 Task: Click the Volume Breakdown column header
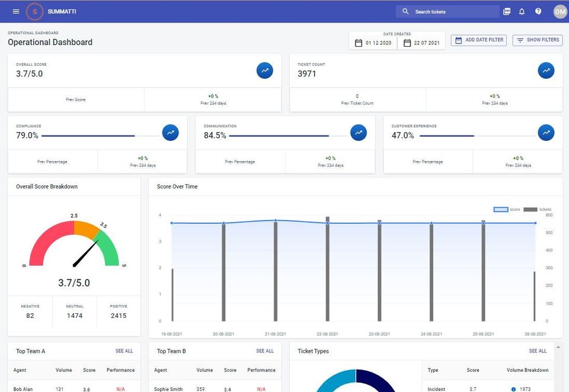pyautogui.click(x=528, y=370)
